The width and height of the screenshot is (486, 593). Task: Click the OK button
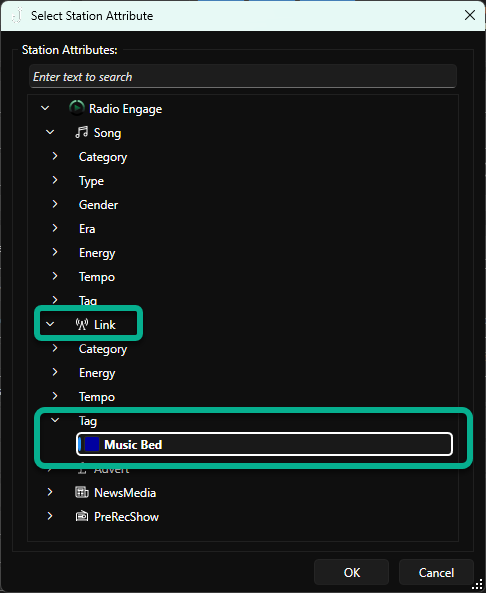click(x=351, y=572)
